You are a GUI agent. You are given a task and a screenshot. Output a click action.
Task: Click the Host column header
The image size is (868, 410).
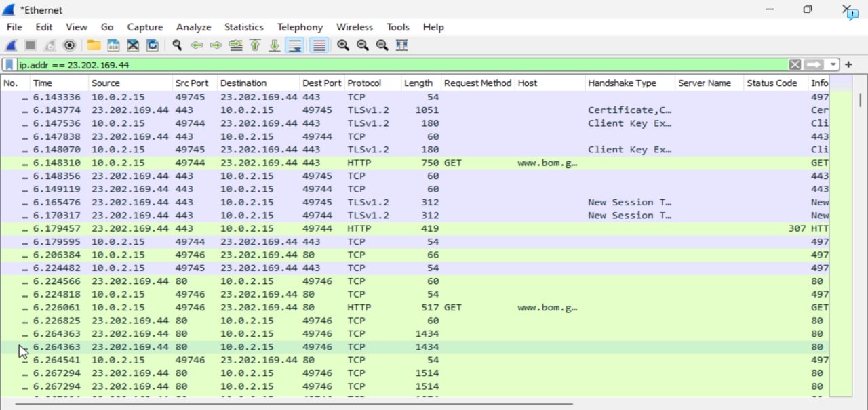tap(550, 83)
